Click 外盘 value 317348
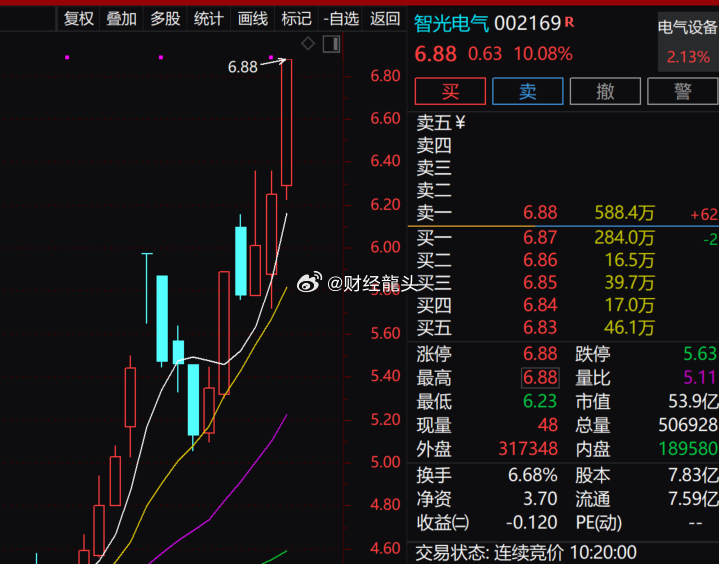Image resolution: width=719 pixels, height=564 pixels. 528,449
